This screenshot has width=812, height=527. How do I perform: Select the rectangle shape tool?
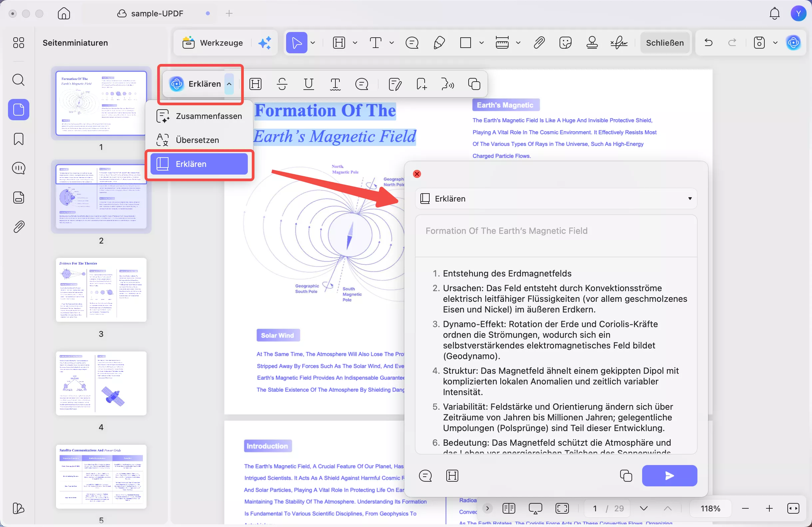(465, 43)
